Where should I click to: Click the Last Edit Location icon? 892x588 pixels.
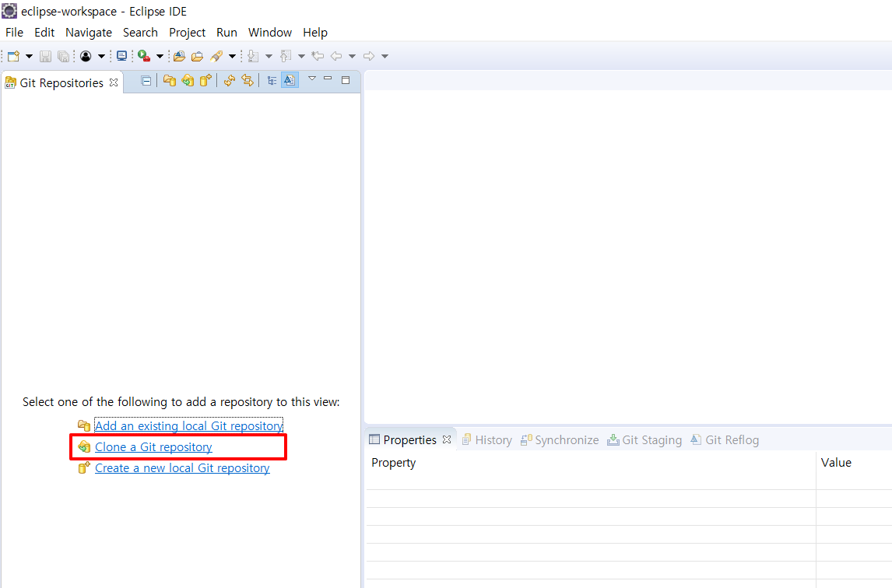[x=318, y=56]
